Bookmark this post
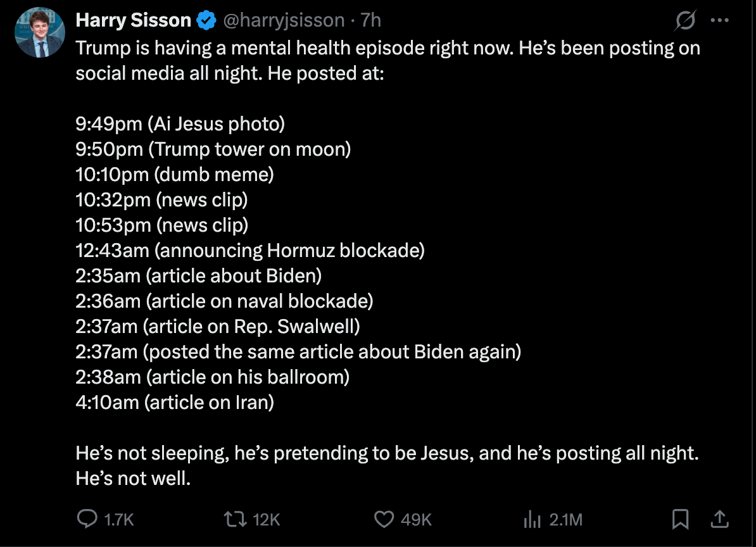Viewport: 756px width, 547px height. (681, 519)
